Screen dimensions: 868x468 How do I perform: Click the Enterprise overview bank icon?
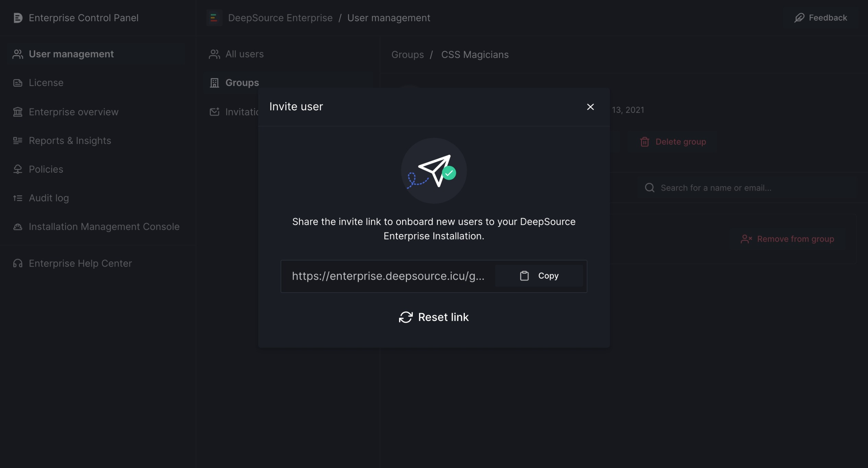(18, 112)
